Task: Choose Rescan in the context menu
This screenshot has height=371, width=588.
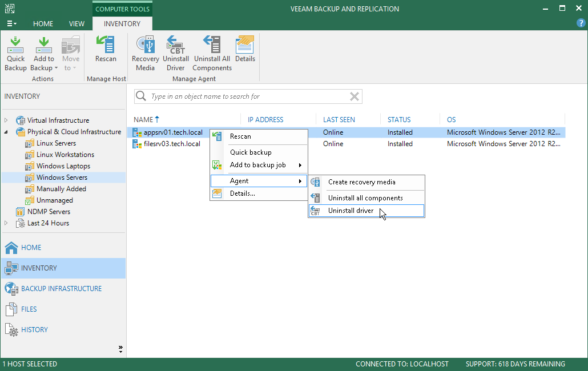Action: tap(259, 136)
